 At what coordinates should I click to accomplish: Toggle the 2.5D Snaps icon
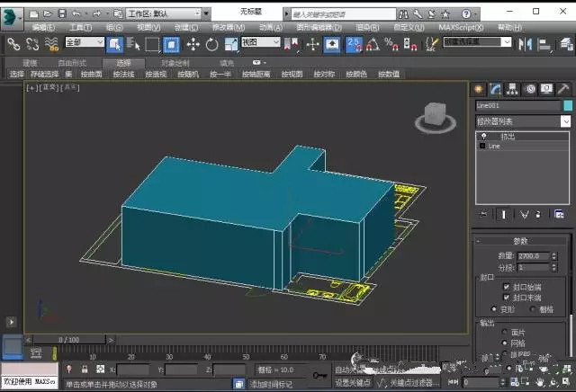(x=354, y=44)
